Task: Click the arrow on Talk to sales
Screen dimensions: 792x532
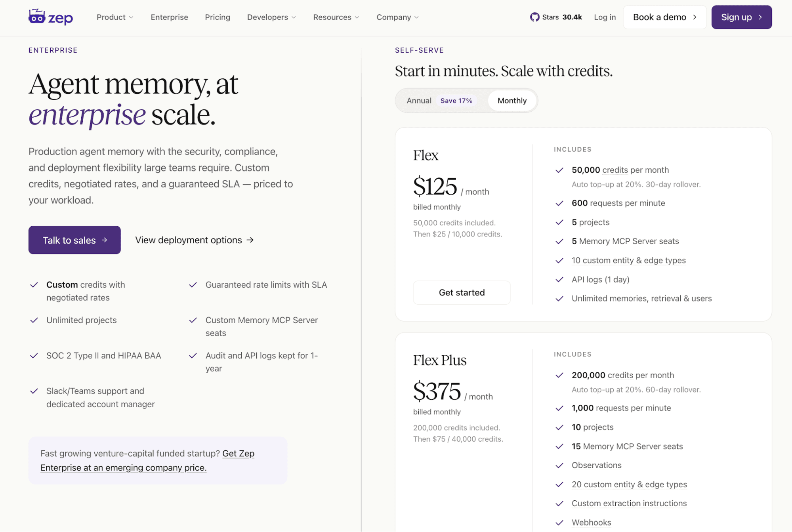Action: coord(105,240)
